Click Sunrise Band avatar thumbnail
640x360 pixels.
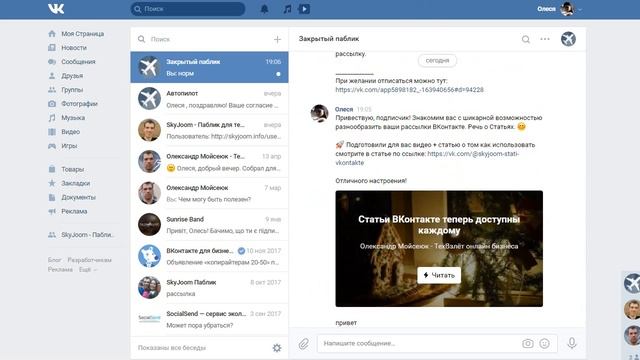point(149,224)
